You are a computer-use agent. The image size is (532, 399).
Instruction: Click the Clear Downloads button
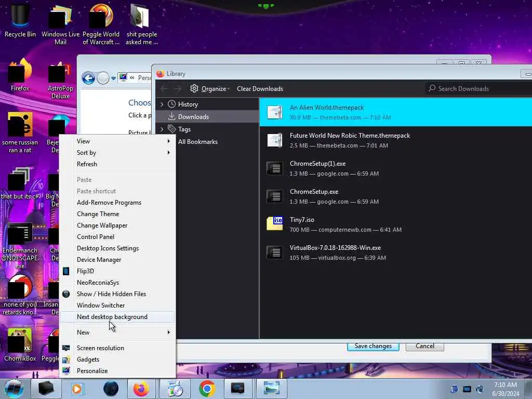tap(260, 88)
